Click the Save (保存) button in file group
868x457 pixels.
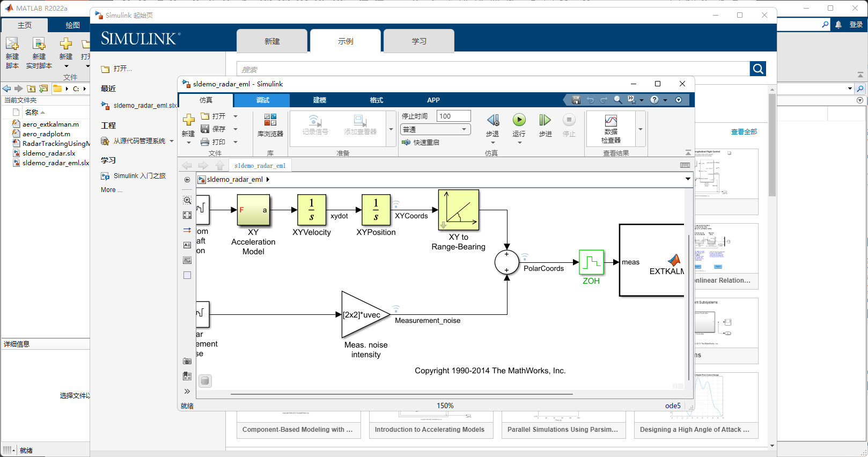213,129
